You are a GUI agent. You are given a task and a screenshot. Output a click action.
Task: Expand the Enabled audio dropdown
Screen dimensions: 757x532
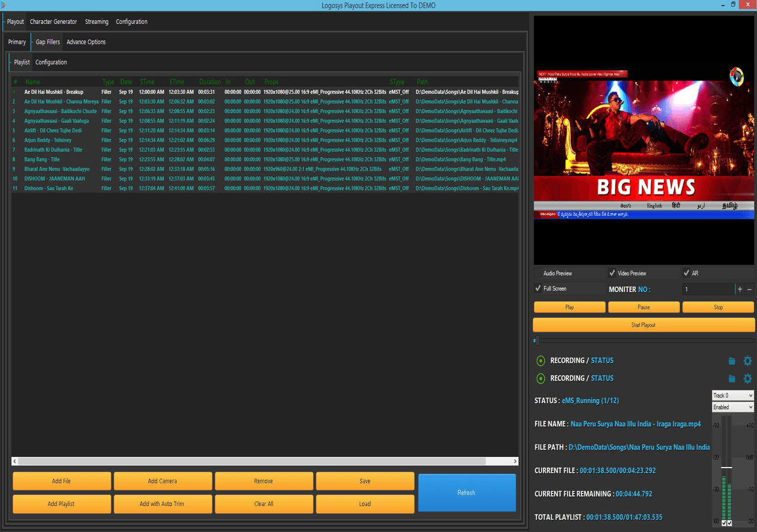click(733, 407)
